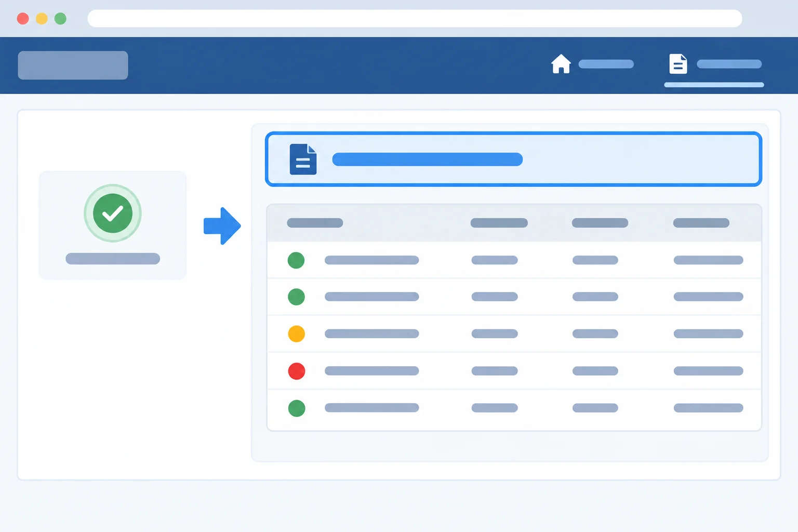The image size is (798, 532).
Task: Click the green status dot in last table row
Action: [296, 408]
